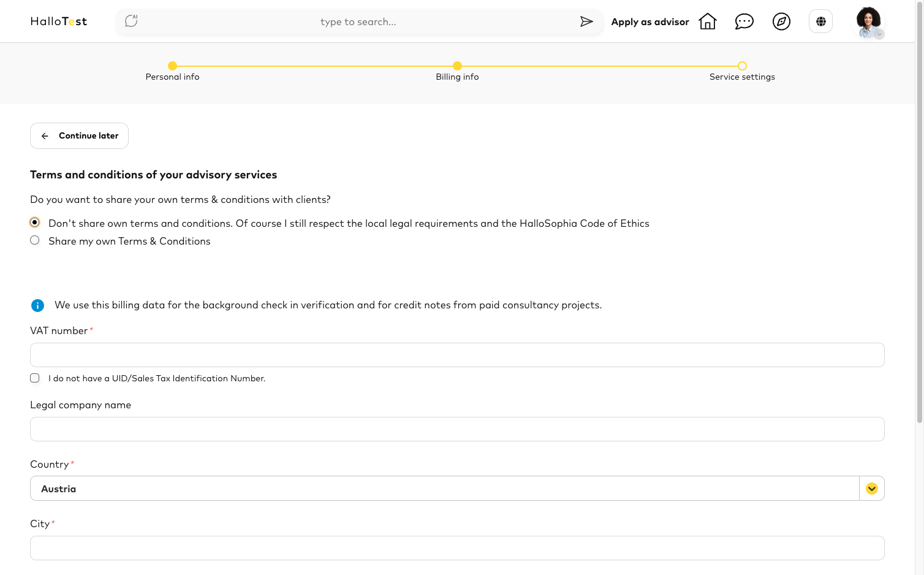Open the Country combo box showing Austria

(457, 489)
